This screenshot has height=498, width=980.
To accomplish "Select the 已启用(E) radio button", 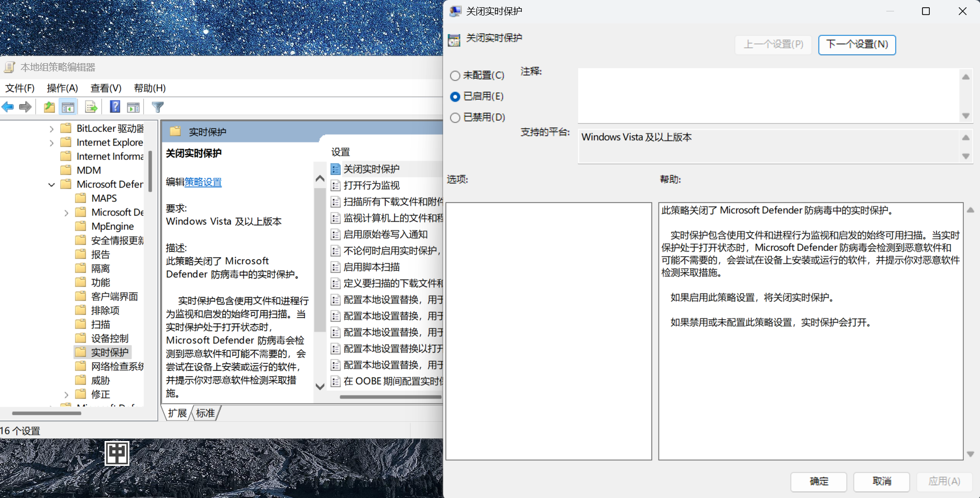I will [455, 96].
